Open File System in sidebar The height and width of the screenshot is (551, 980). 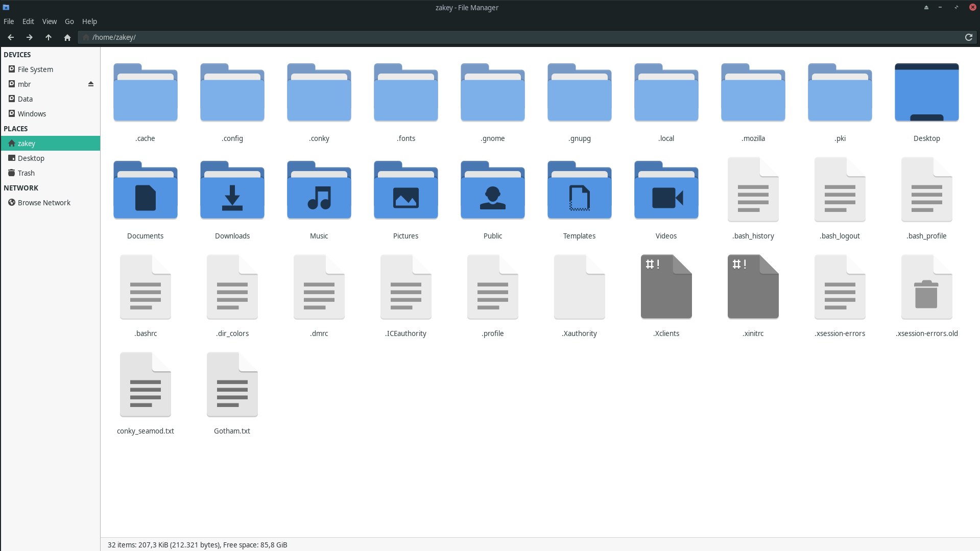(35, 69)
